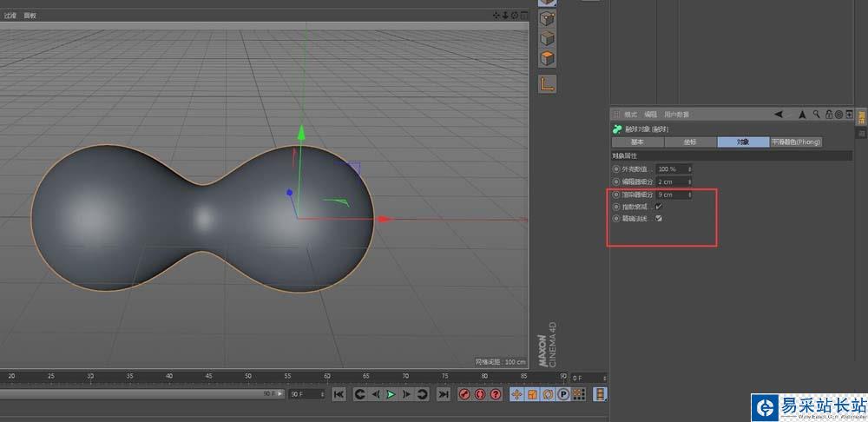Image resolution: width=868 pixels, height=422 pixels.
Task: Click stepper arrows of 9 cm field
Action: click(x=690, y=195)
